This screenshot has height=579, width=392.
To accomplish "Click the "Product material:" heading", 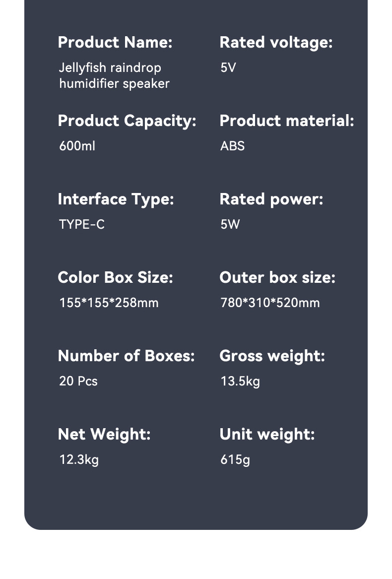I will pyautogui.click(x=287, y=121).
